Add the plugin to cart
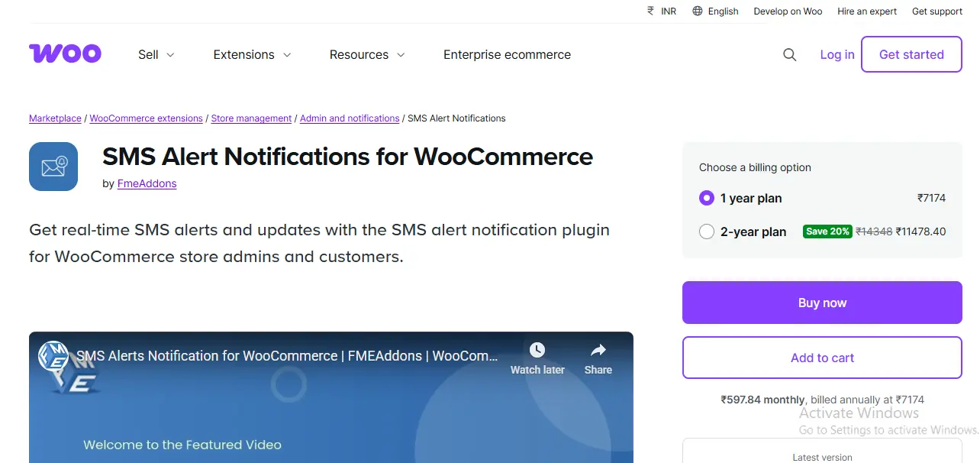Image resolution: width=980 pixels, height=463 pixels. tap(822, 358)
